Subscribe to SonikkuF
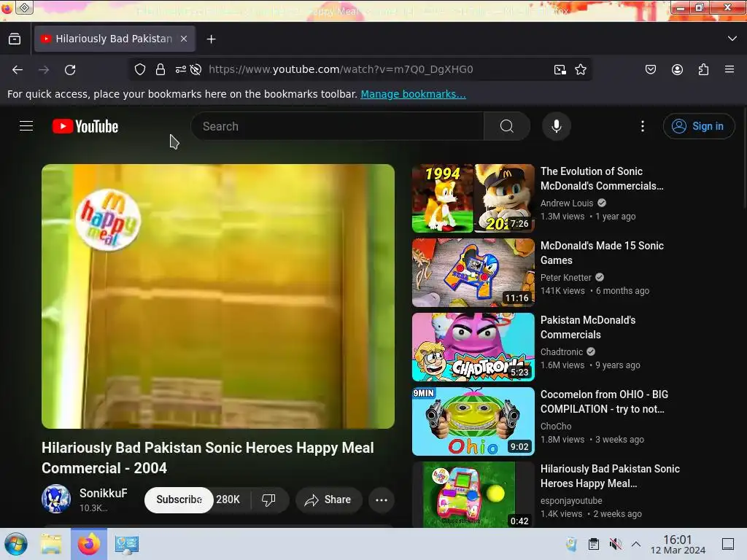747x560 pixels. pyautogui.click(x=179, y=499)
